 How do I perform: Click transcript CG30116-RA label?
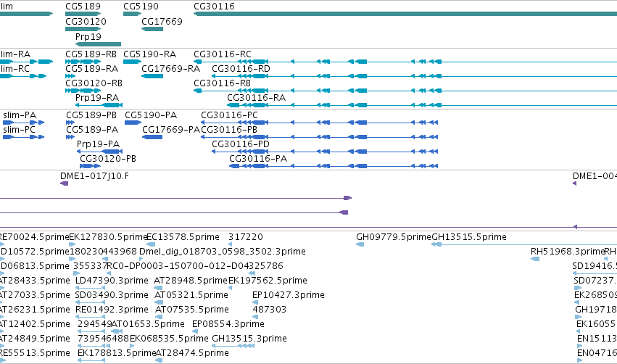tap(256, 98)
